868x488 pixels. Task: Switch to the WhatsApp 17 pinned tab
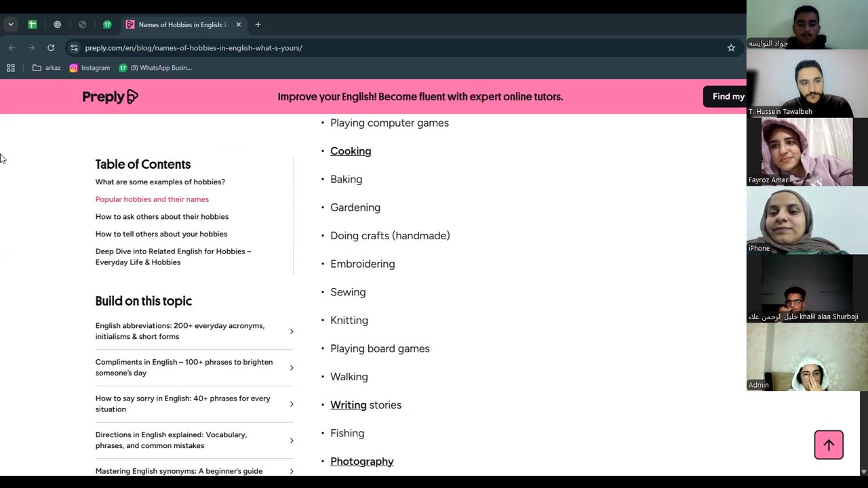click(x=107, y=24)
